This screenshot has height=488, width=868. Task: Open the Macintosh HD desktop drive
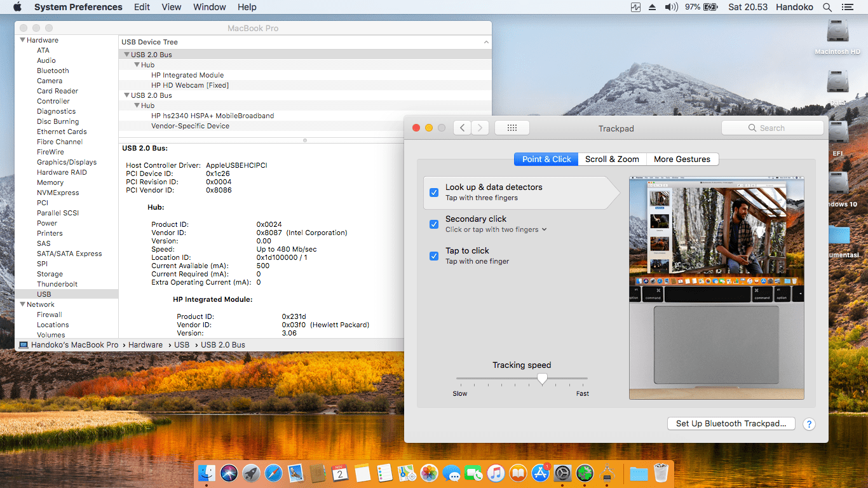coord(837,37)
